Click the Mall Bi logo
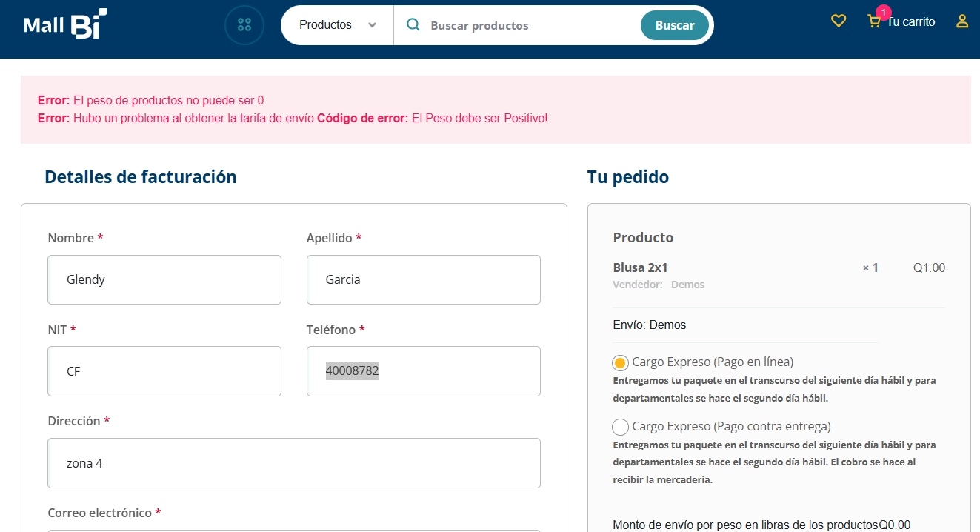980x532 pixels. pos(65,24)
